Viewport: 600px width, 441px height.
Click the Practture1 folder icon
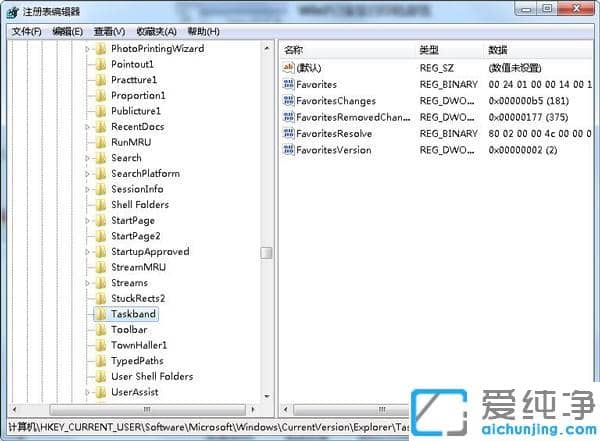(x=101, y=80)
